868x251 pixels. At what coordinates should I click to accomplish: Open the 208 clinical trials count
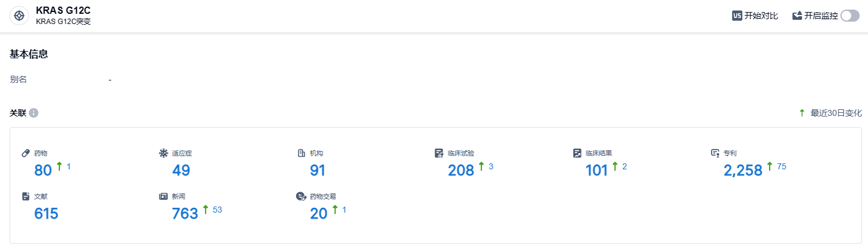[460, 171]
